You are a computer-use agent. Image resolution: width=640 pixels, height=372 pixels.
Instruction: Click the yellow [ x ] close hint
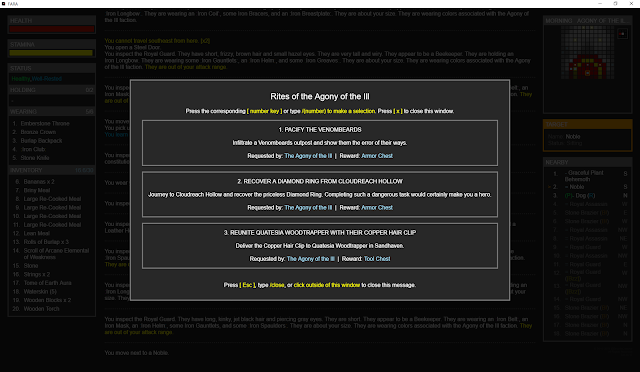398,111
